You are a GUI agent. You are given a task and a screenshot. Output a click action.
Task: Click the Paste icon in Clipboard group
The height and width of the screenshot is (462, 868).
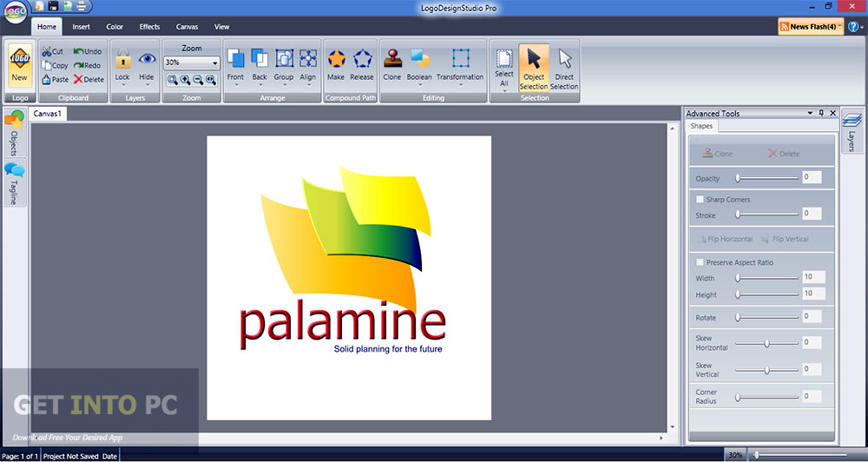[x=47, y=80]
